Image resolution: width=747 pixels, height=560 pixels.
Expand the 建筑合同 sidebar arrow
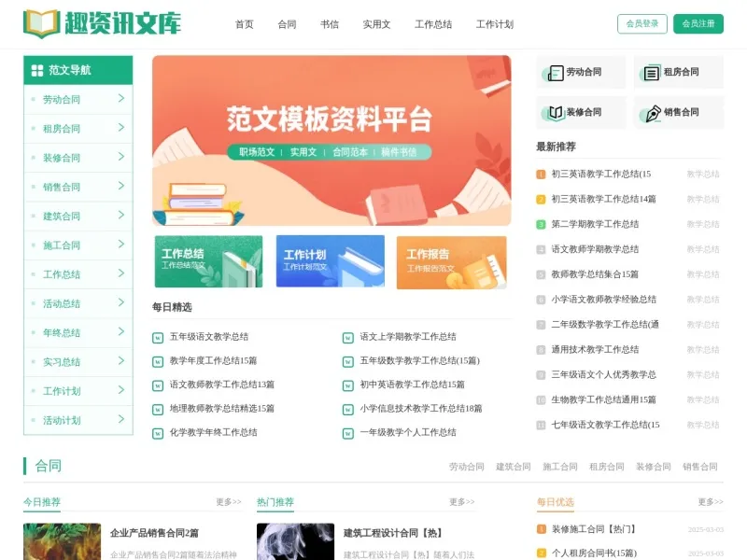[x=121, y=215]
